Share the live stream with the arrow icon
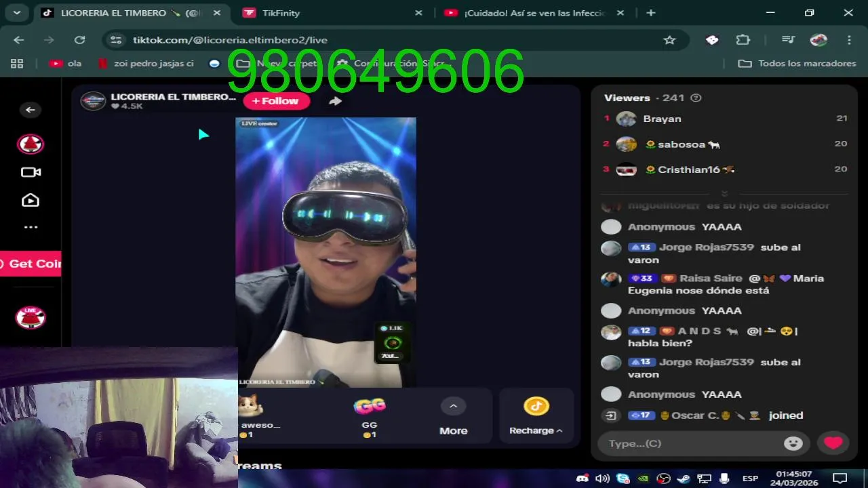The image size is (868, 488). coord(335,101)
